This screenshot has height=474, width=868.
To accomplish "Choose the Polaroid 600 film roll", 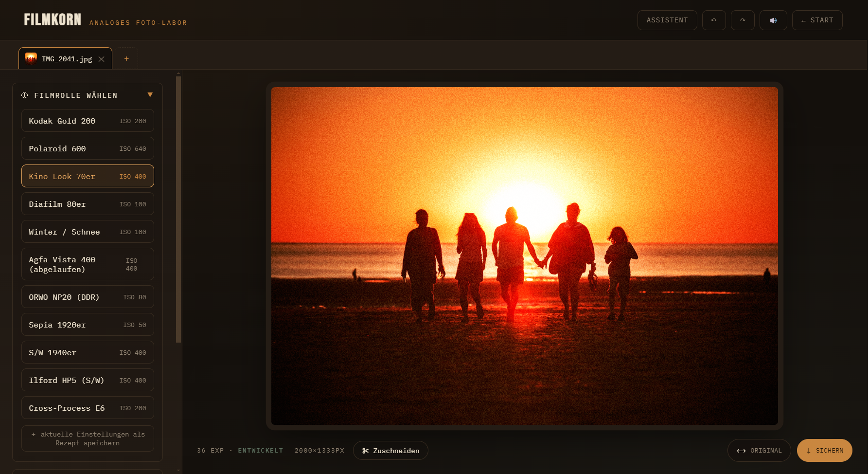I will (88, 148).
